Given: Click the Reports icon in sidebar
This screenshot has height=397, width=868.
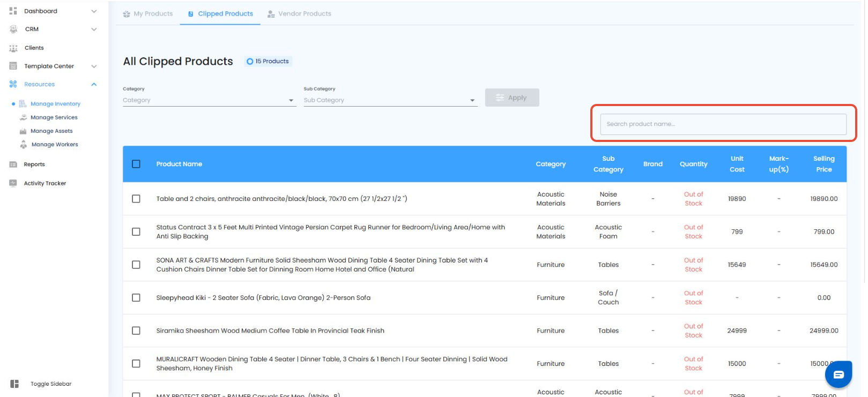Looking at the screenshot, I should point(13,164).
